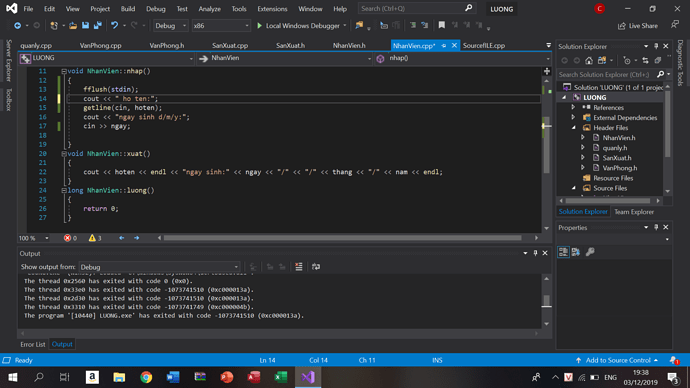Viewport: 690px width, 388px height.
Task: Click the Live Share button
Action: [638, 26]
